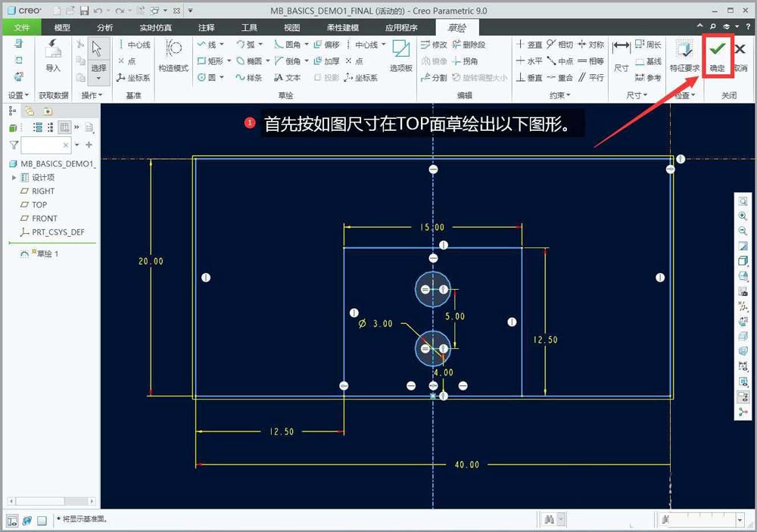Screen dimensions: 757x532
Task: Choose the 中心线 tool in the 基准 group
Action: [x=134, y=45]
